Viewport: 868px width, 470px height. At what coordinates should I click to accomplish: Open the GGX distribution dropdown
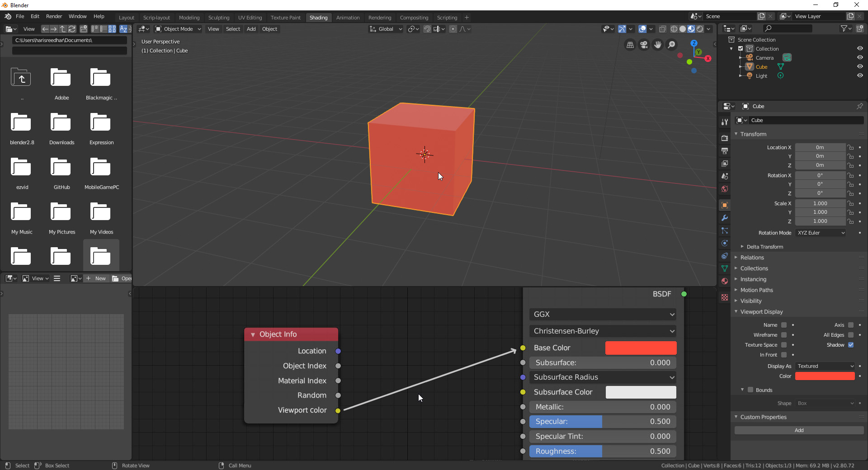(603, 314)
